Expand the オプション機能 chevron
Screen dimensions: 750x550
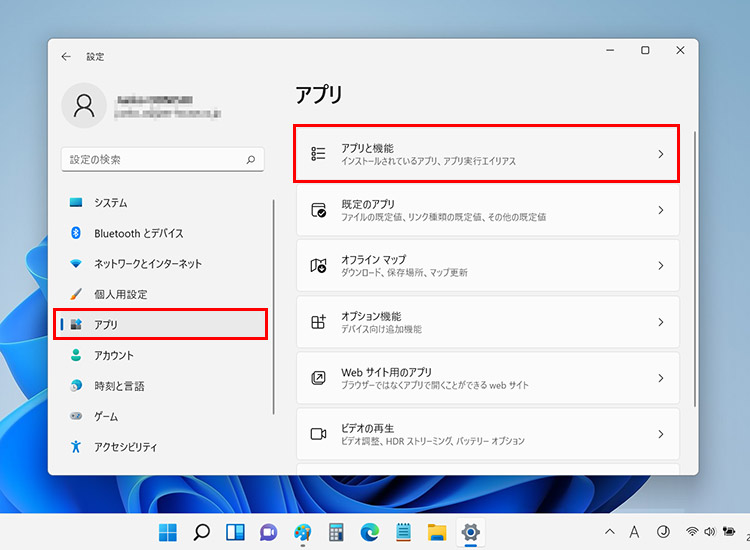(660, 322)
